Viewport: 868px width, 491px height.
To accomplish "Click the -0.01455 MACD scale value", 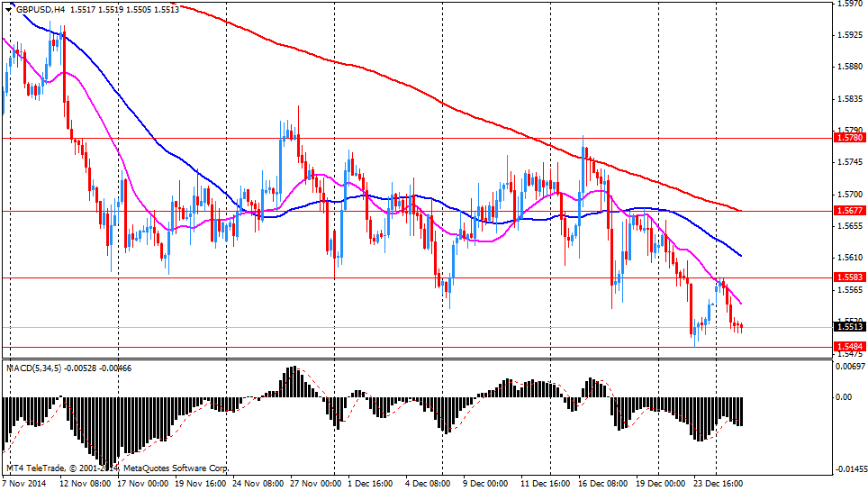I will pyautogui.click(x=850, y=469).
